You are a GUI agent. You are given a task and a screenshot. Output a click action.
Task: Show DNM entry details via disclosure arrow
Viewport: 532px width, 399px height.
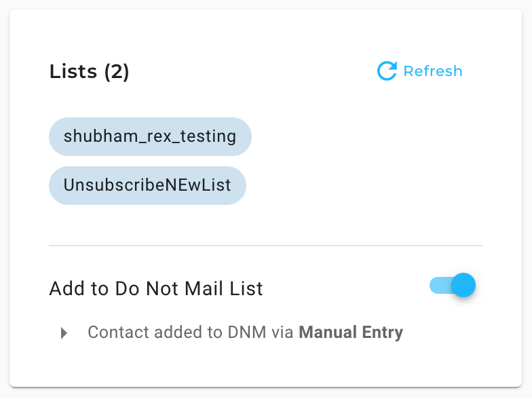click(x=64, y=332)
